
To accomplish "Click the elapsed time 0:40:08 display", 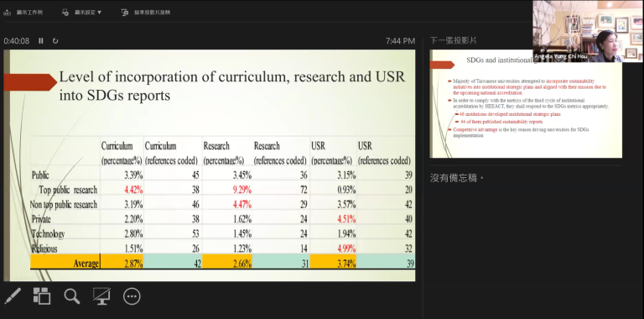I will pyautogui.click(x=17, y=41).
